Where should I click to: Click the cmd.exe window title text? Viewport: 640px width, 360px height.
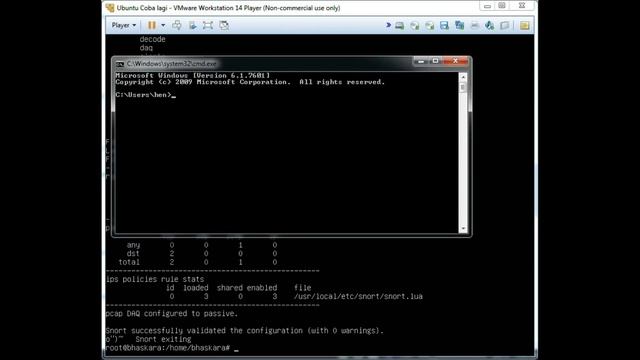click(171, 64)
